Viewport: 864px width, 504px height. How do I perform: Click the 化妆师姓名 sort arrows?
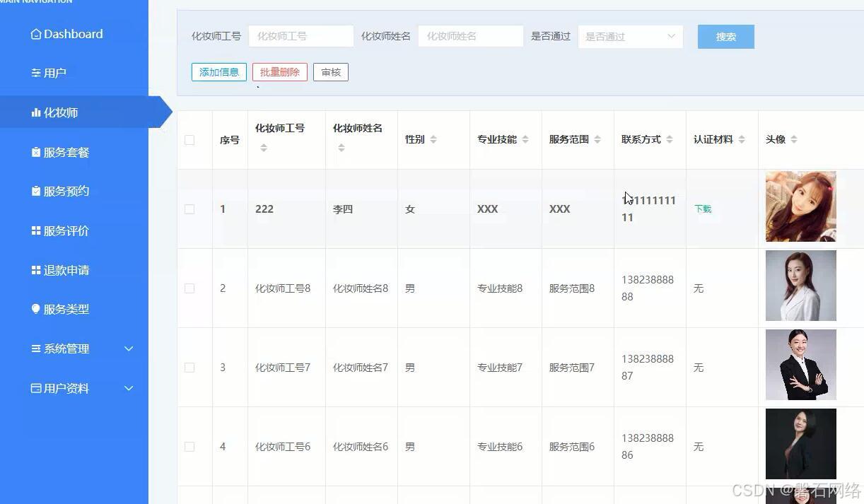point(340,148)
